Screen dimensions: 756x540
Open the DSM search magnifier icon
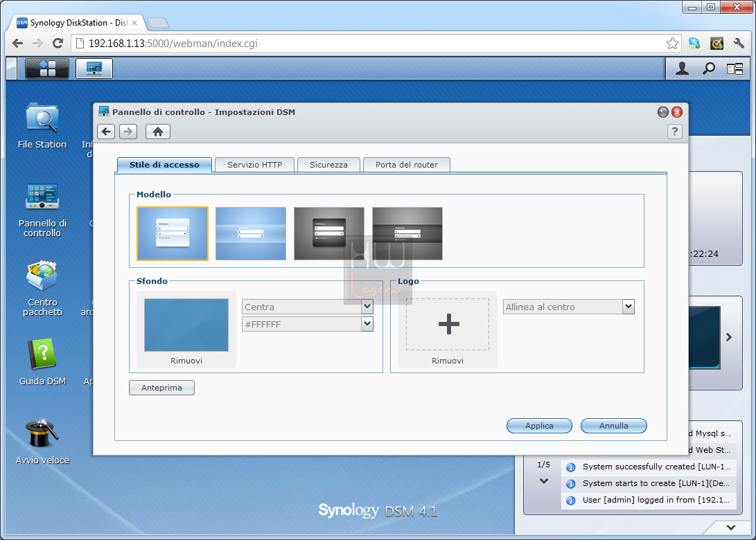click(708, 69)
